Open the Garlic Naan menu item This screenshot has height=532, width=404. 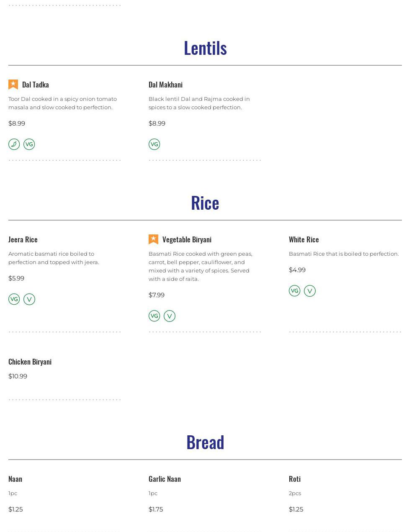pyautogui.click(x=165, y=479)
